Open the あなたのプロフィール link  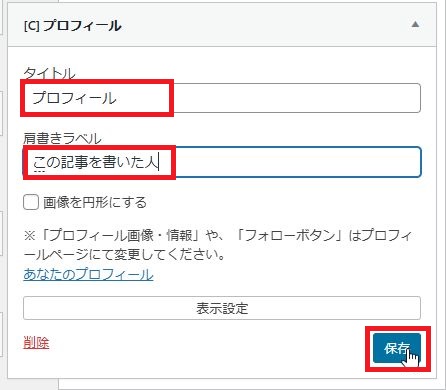click(x=88, y=274)
